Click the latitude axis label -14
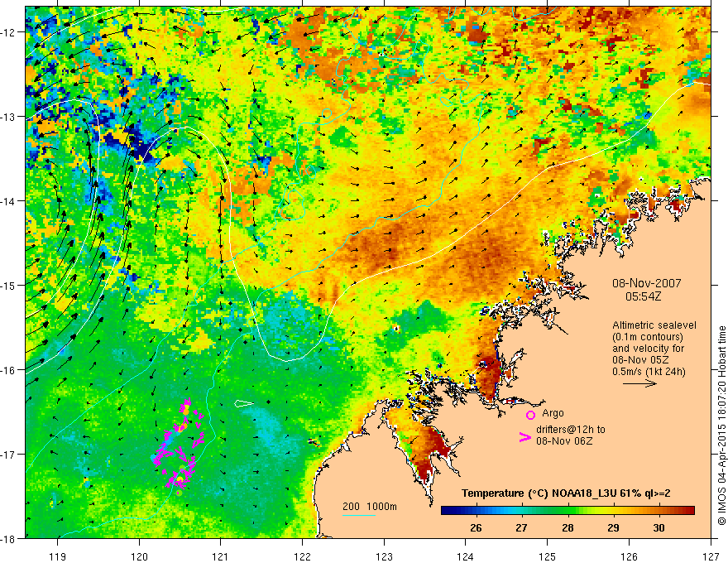Screen dimensions: 728x563 tap(8, 201)
